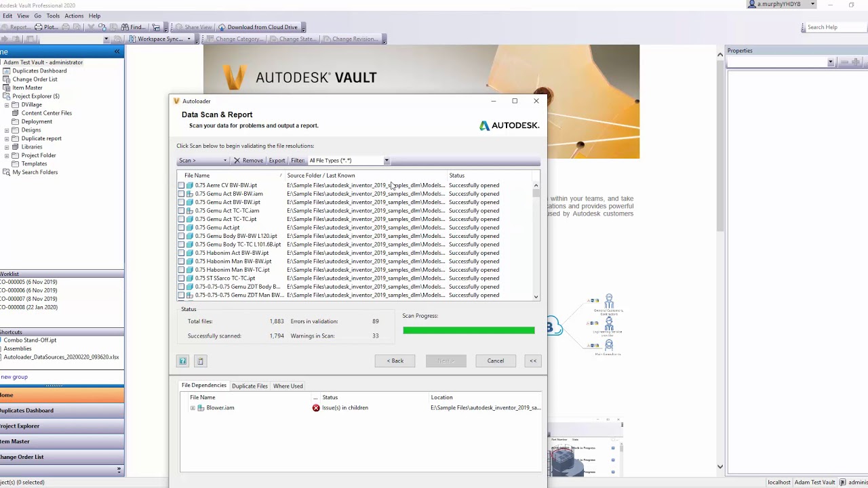Image resolution: width=868 pixels, height=488 pixels.
Task: Click the Deployment folder icon
Action: (15, 121)
